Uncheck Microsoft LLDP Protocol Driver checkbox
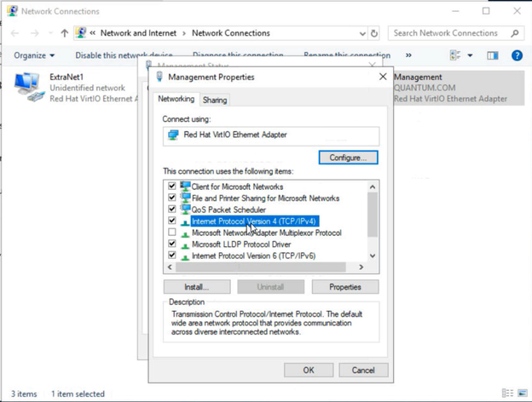Image resolution: width=532 pixels, height=402 pixels. click(172, 244)
